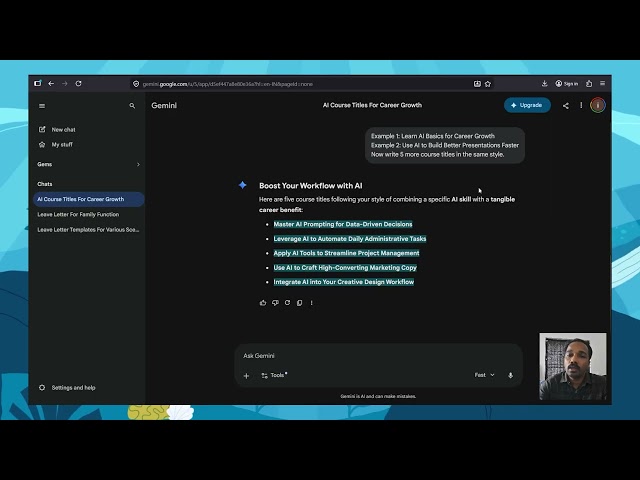Open the browser extensions icon
This screenshot has height=480, width=640.
[589, 84]
